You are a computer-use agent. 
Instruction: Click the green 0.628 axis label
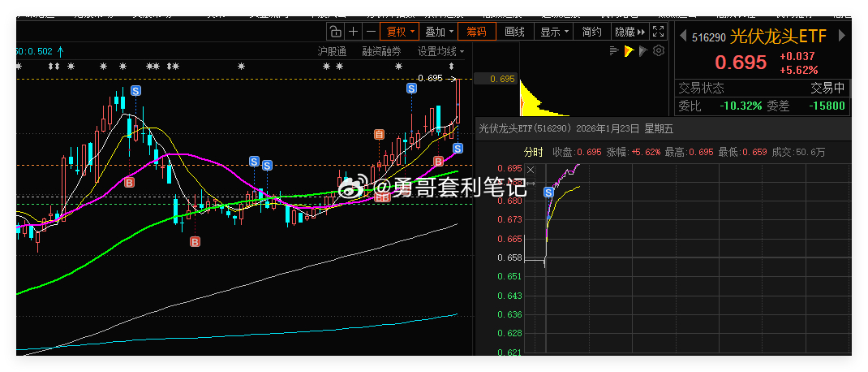point(510,333)
